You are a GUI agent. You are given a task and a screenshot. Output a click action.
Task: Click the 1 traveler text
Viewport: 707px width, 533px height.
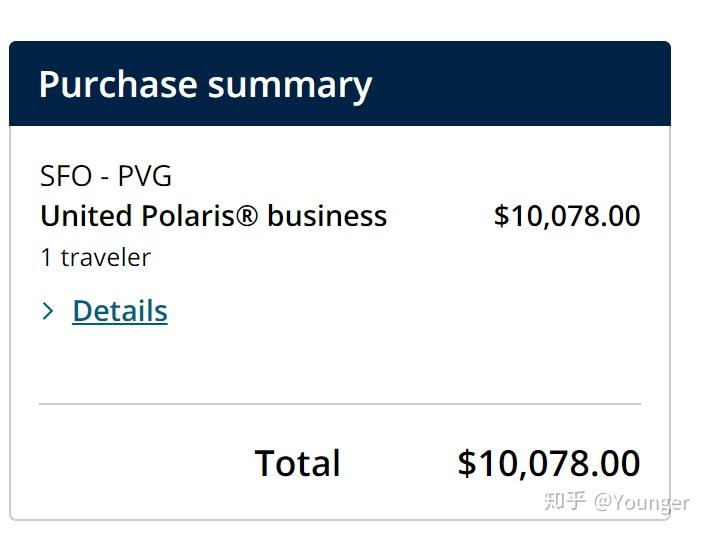pos(95,257)
